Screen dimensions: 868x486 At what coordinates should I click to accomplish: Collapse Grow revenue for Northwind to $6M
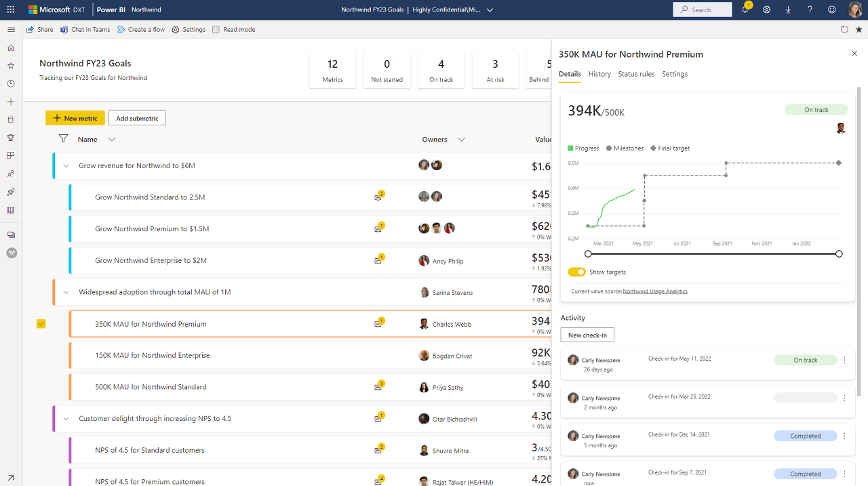(66, 165)
